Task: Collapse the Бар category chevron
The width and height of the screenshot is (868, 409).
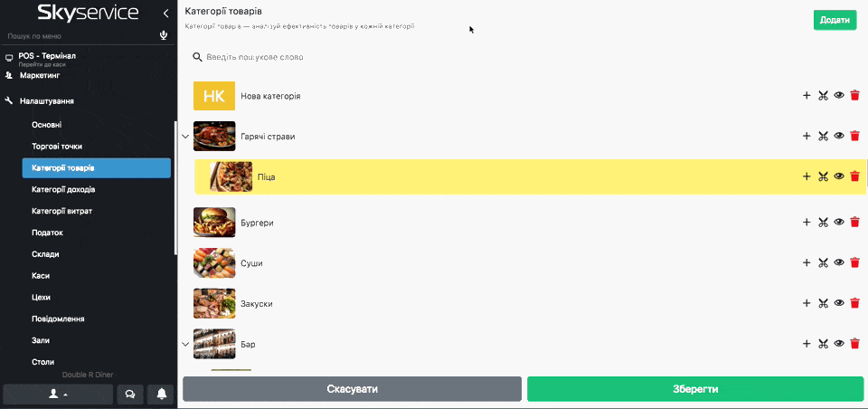Action: (x=185, y=344)
